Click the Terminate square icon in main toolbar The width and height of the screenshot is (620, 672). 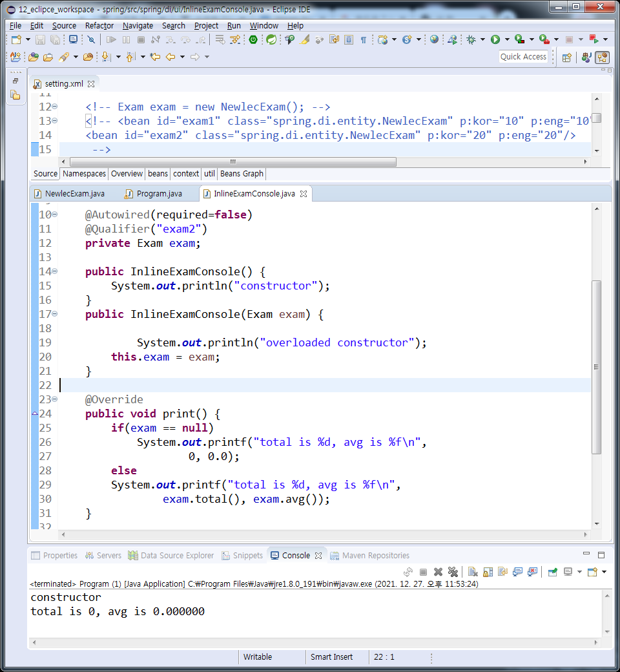(x=141, y=40)
